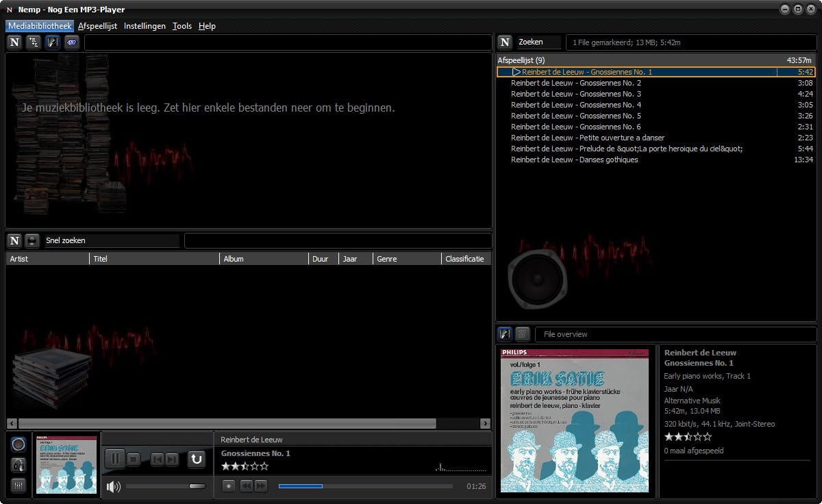The width and height of the screenshot is (822, 504).
Task: Sort by the Genre column header
Action: [x=386, y=258]
